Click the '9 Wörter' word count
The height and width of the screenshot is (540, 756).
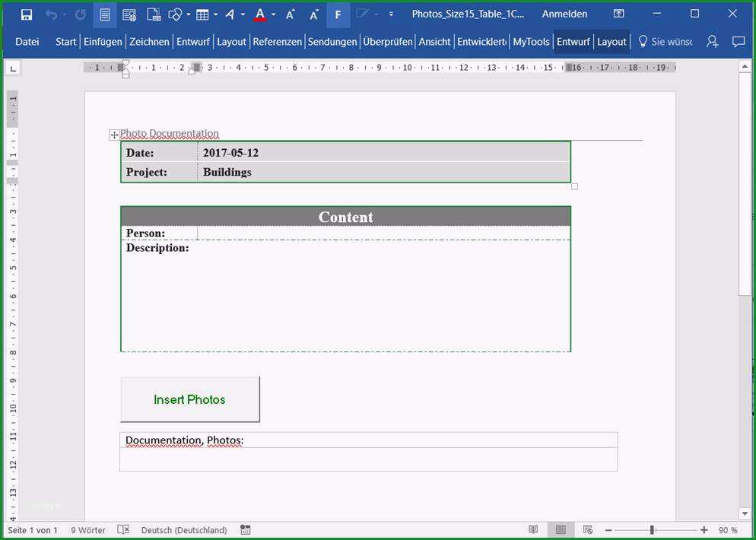88,530
